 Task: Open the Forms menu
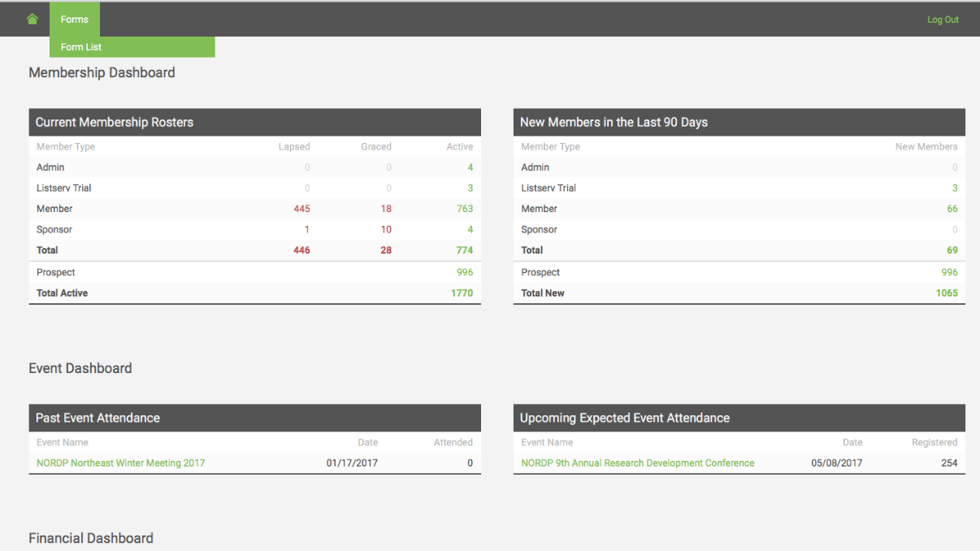point(74,19)
